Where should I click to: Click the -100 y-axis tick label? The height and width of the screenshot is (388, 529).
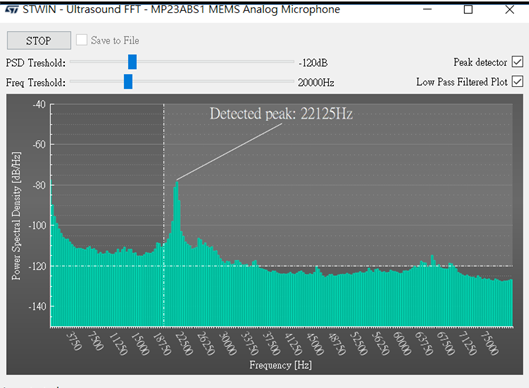click(37, 225)
